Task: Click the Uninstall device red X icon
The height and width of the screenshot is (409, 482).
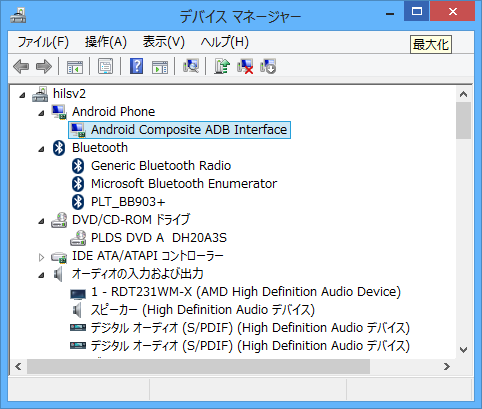Action: [x=245, y=66]
